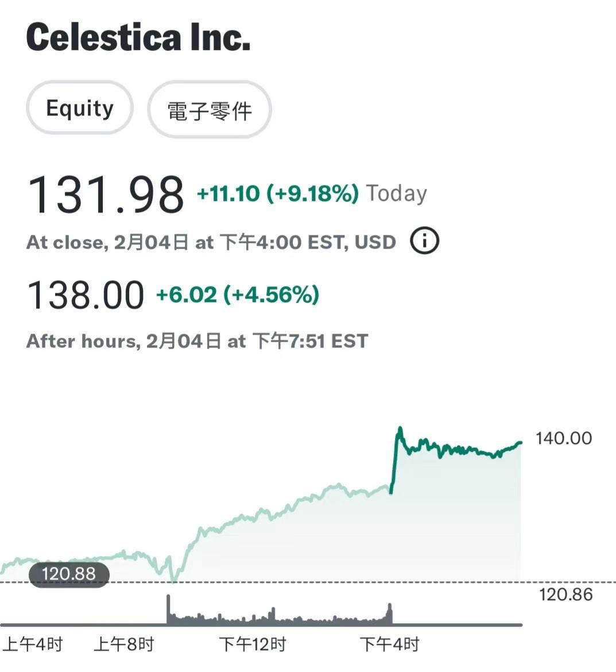This screenshot has height=672, width=616.
Task: Click the +11.10 (+9.18%) change text
Action: [278, 194]
